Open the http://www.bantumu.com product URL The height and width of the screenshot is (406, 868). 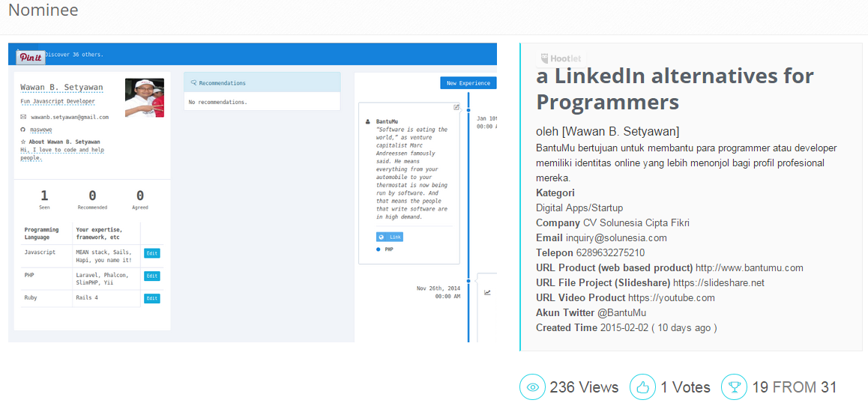coord(749,267)
